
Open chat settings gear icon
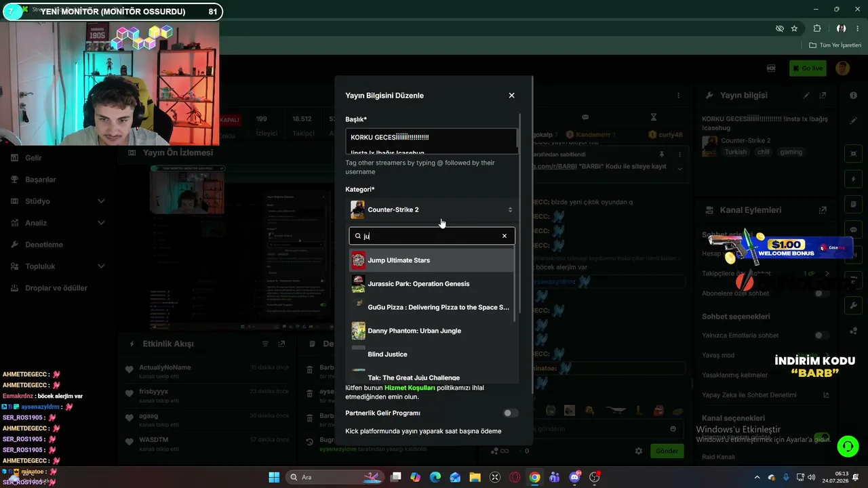pos(638,451)
